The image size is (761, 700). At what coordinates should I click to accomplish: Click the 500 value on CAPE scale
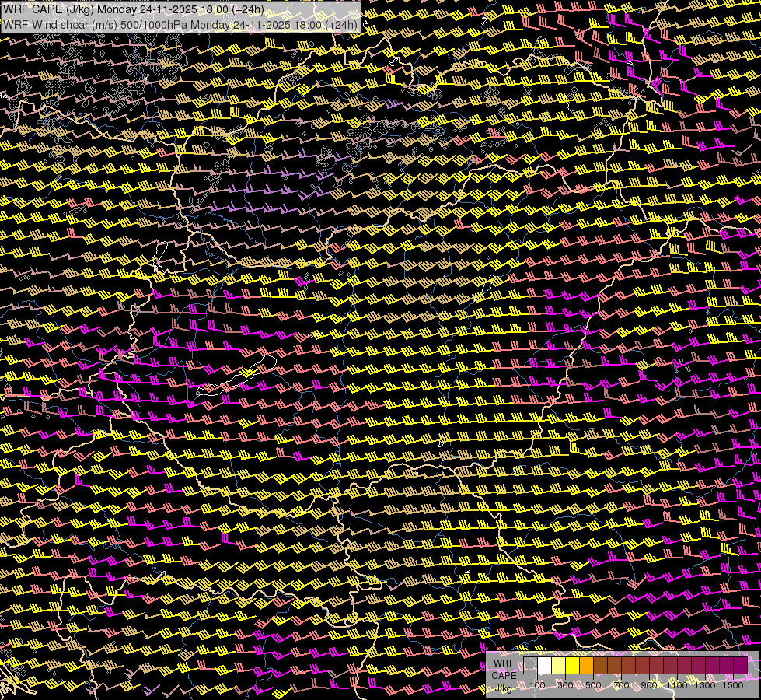click(593, 685)
